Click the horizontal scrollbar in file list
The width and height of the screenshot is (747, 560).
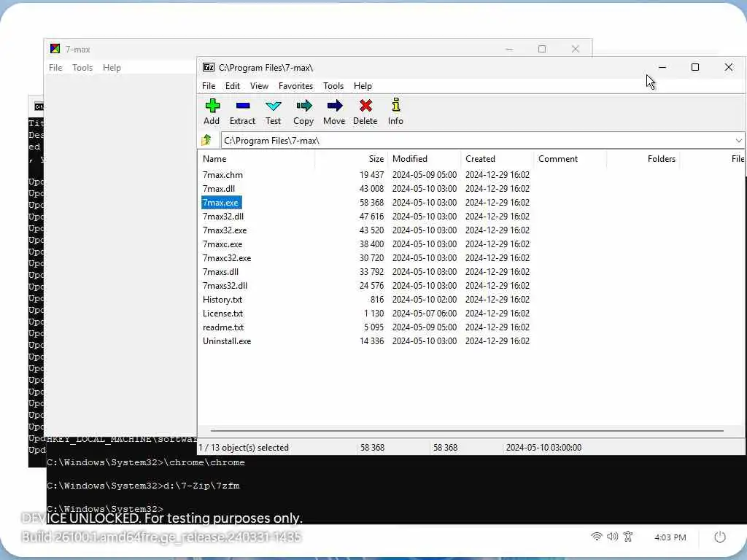pyautogui.click(x=467, y=431)
